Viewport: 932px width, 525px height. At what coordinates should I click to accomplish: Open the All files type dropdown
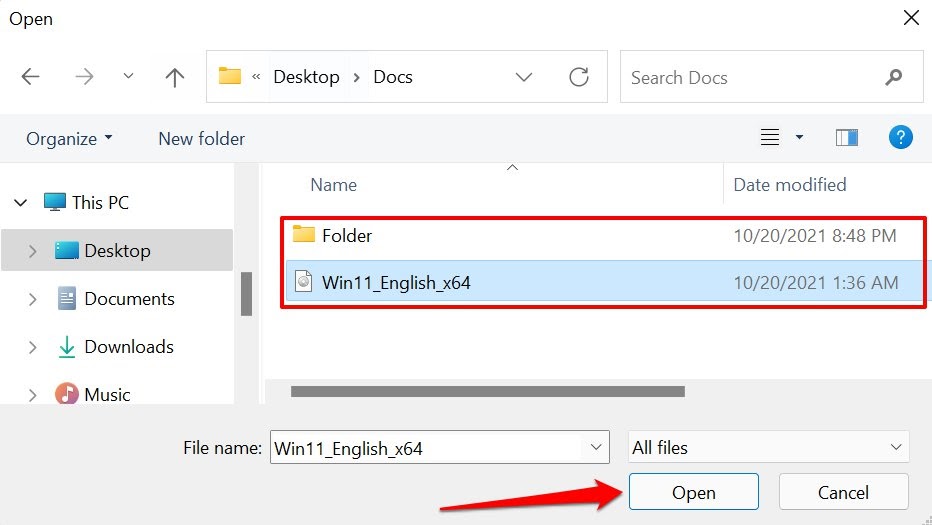point(769,448)
